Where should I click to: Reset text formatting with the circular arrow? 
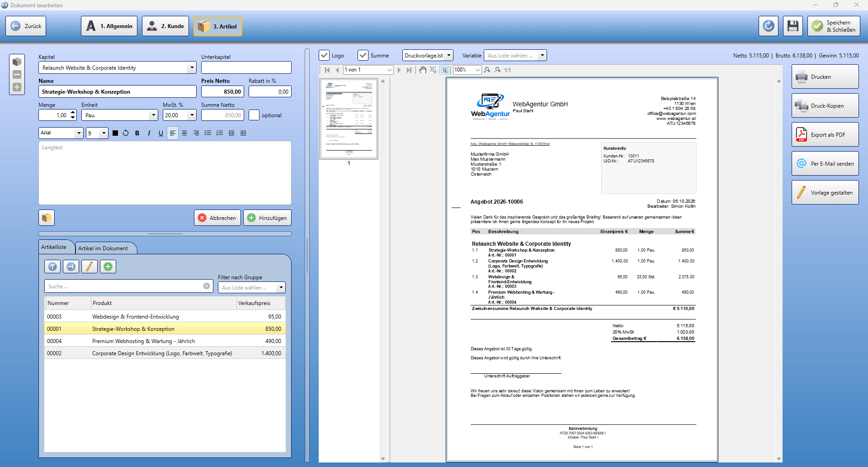(x=126, y=133)
